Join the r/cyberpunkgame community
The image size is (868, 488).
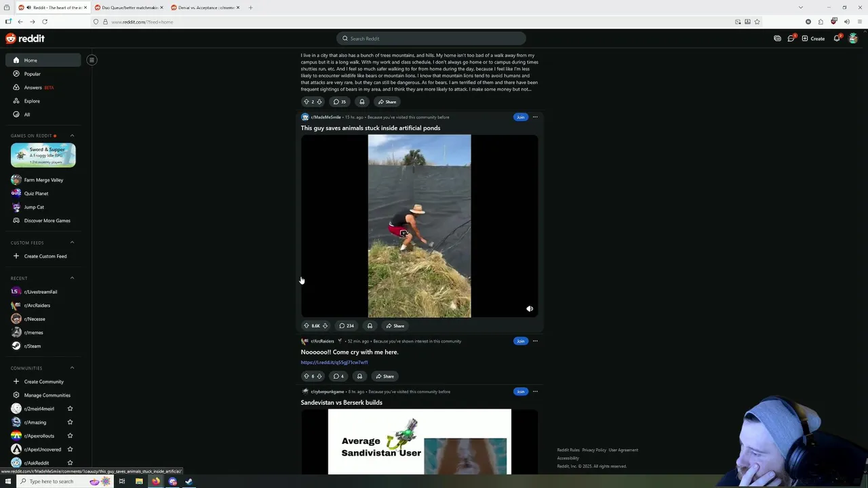[520, 391]
